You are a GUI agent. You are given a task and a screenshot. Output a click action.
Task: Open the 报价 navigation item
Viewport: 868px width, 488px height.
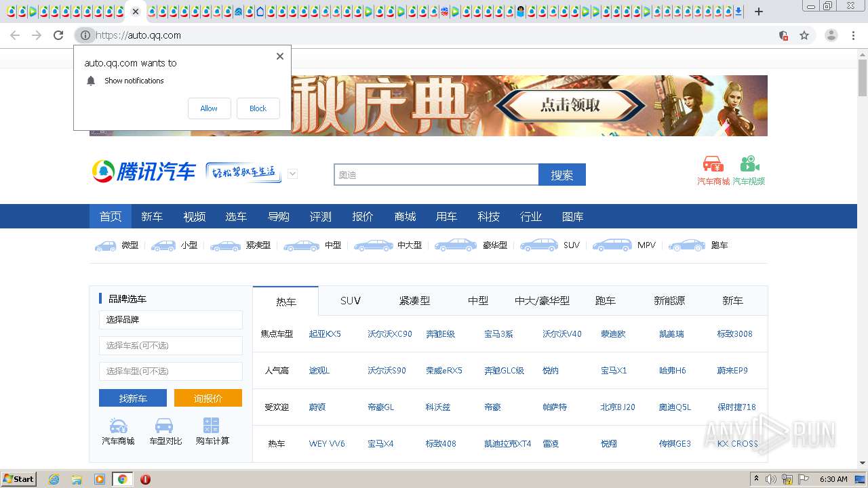click(x=362, y=216)
